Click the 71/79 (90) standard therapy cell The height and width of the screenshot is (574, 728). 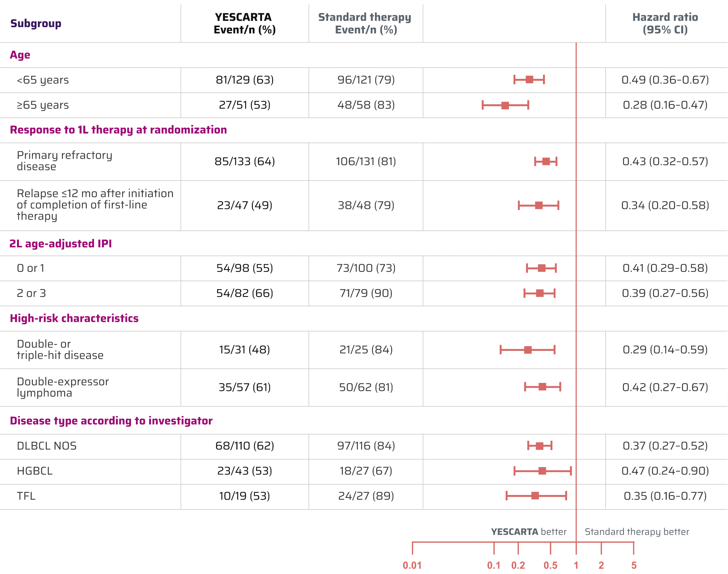coord(366,293)
